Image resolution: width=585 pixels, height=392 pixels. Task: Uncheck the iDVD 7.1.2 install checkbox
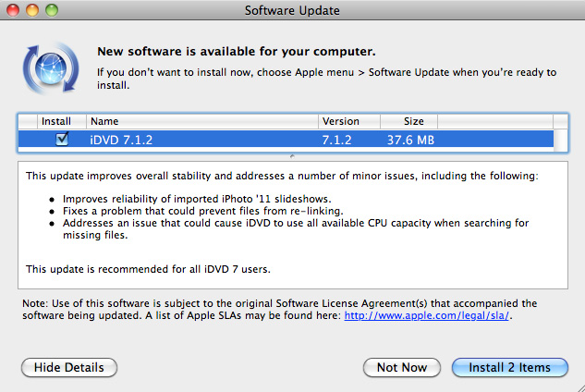62,140
